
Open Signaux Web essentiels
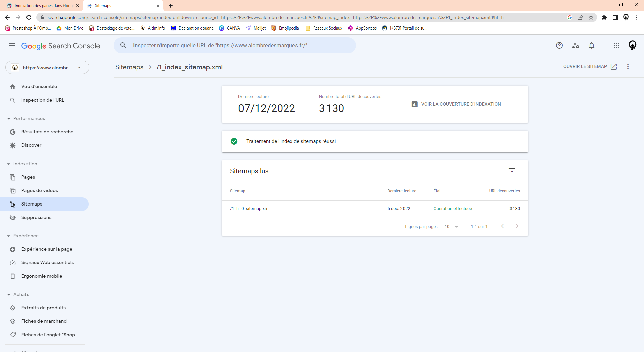[44, 263]
